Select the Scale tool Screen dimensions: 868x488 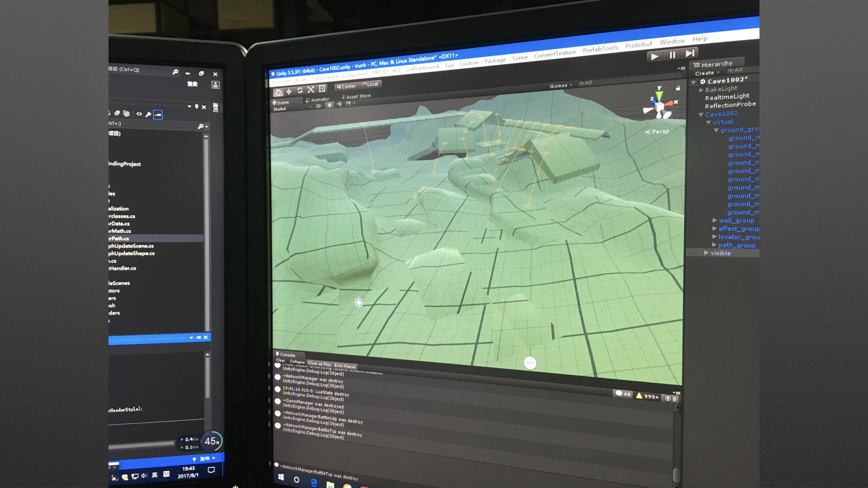[311, 89]
